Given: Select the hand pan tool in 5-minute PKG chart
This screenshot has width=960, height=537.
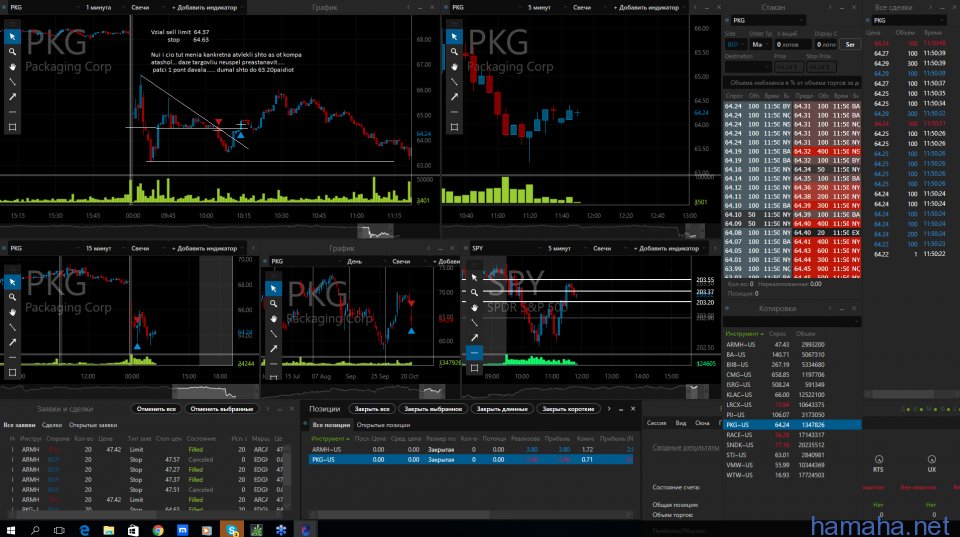Looking at the screenshot, I should click(454, 67).
